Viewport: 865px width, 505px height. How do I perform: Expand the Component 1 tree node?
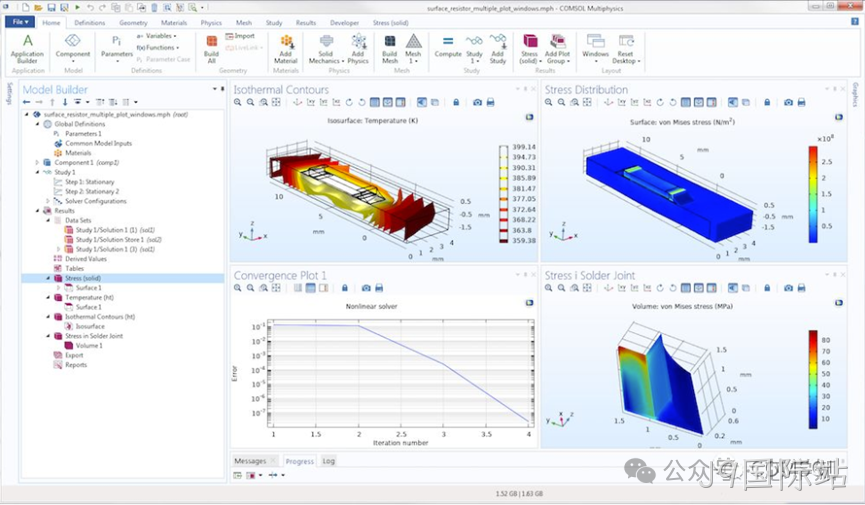(x=37, y=163)
